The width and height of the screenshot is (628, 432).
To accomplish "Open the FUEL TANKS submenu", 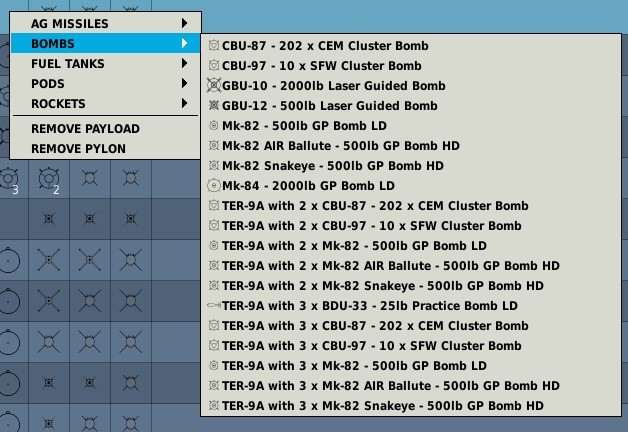I will coord(105,63).
